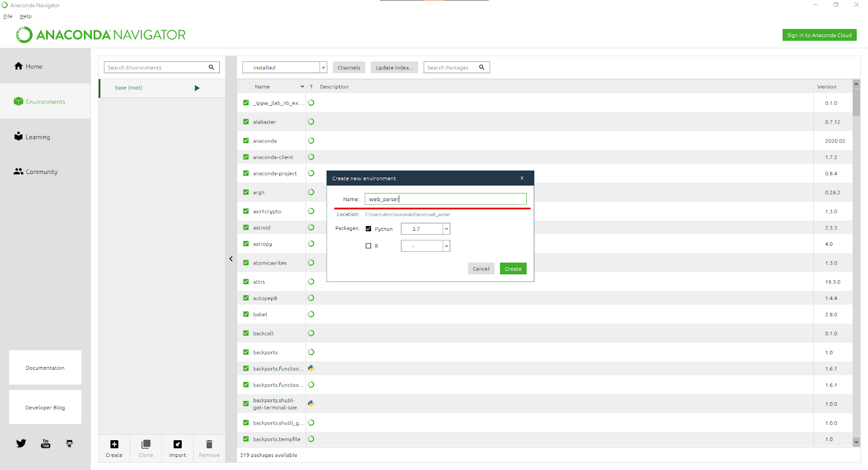Uncheck the anaconda-client package
Screen dimensions: 868x470
coord(246,157)
